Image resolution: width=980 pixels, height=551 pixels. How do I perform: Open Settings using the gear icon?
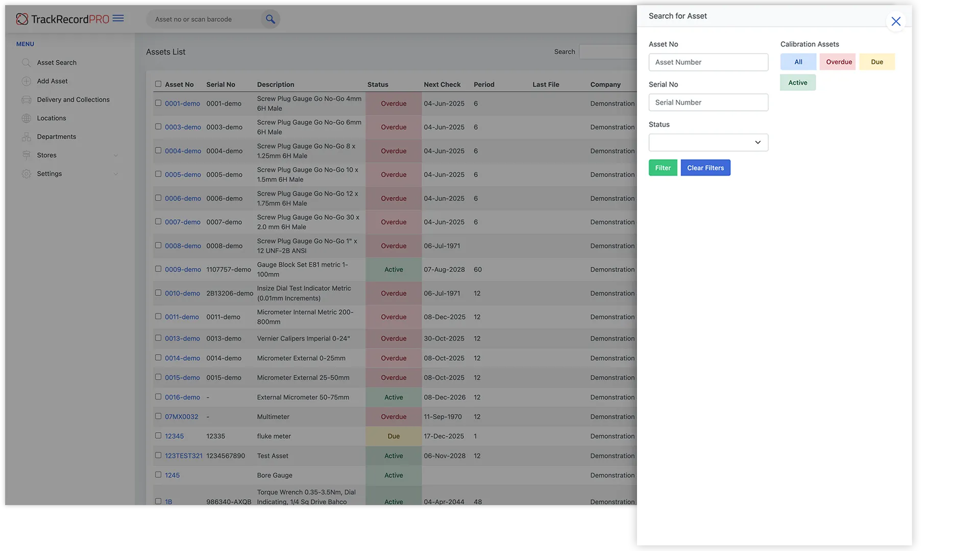(x=26, y=173)
